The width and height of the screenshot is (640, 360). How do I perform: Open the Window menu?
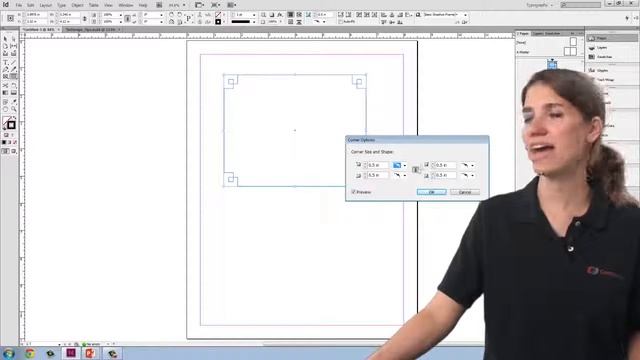126,5
